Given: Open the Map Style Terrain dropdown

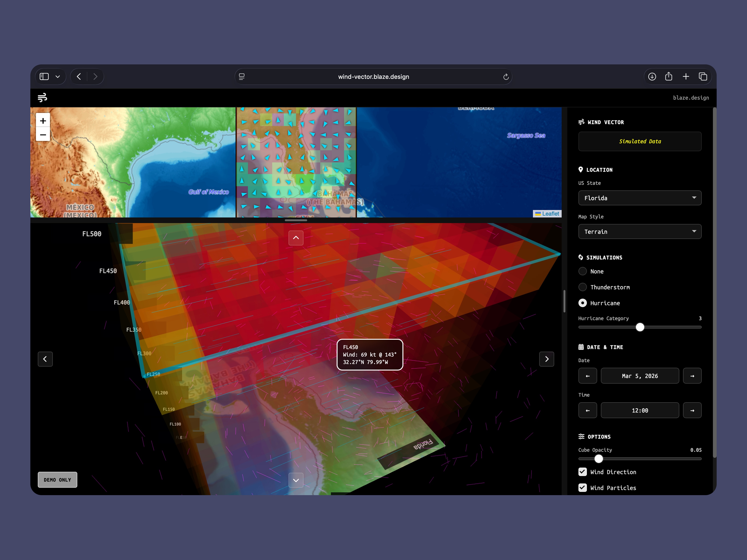Looking at the screenshot, I should click(x=640, y=231).
